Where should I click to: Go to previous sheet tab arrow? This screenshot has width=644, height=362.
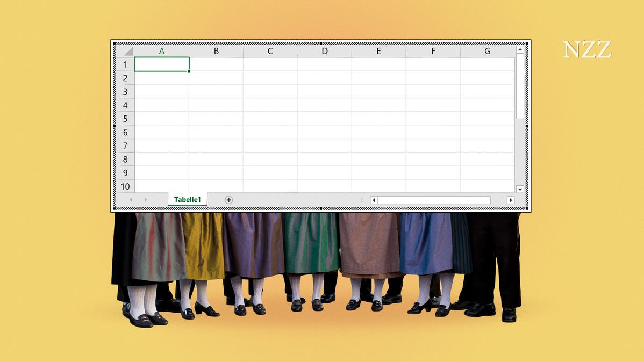(x=131, y=200)
